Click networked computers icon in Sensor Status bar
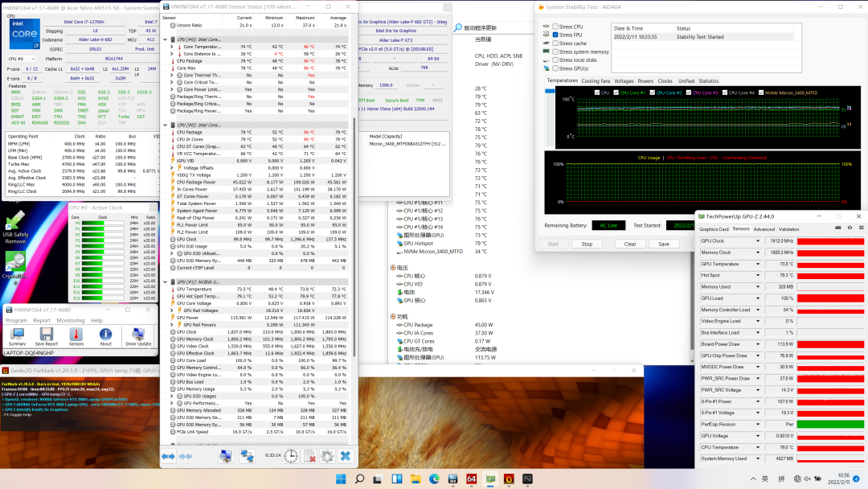This screenshot has width=868, height=489. point(247,456)
